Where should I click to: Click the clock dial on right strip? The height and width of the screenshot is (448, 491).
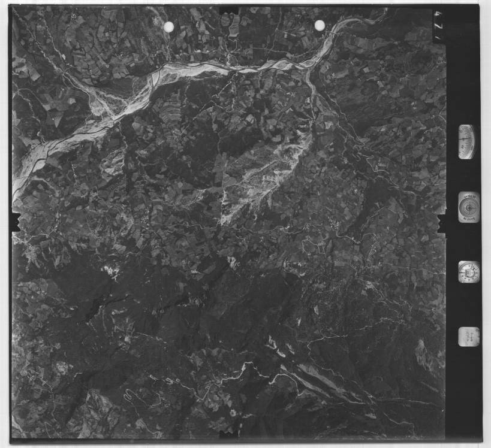tap(468, 272)
